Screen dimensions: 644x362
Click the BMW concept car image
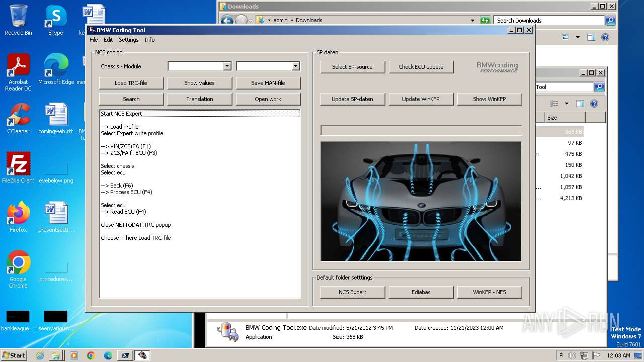pos(421,202)
